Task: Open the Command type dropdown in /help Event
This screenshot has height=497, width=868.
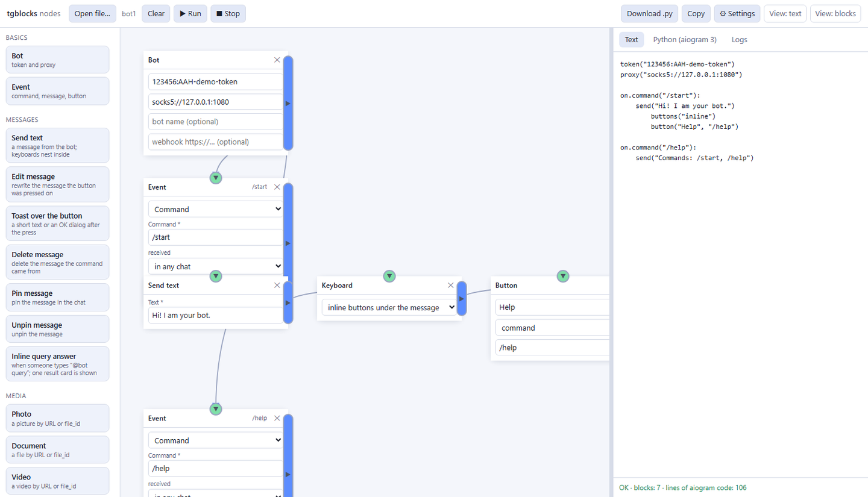Action: point(216,440)
